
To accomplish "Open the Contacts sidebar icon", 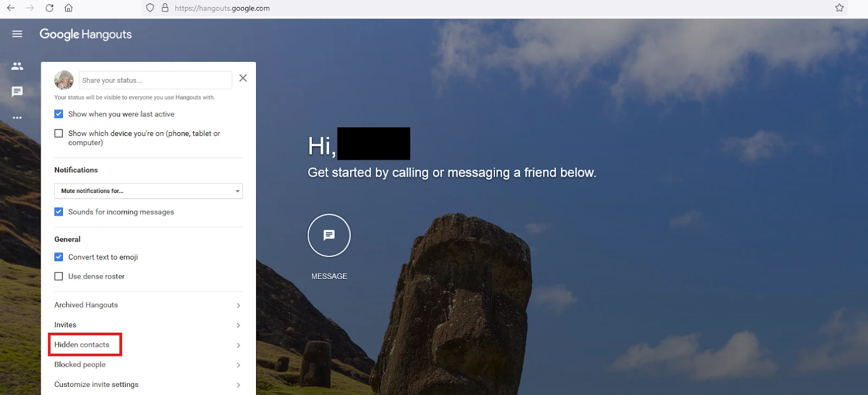I will 17,66.
